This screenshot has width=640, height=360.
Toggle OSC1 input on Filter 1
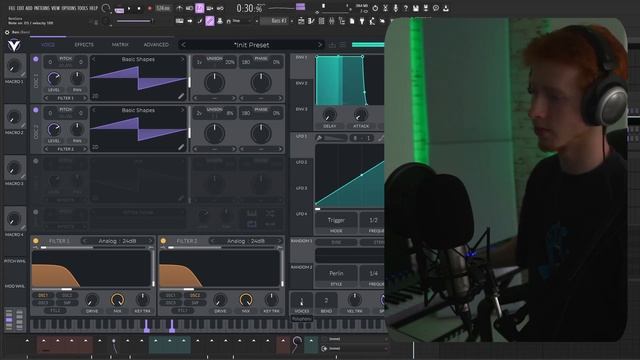43,296
